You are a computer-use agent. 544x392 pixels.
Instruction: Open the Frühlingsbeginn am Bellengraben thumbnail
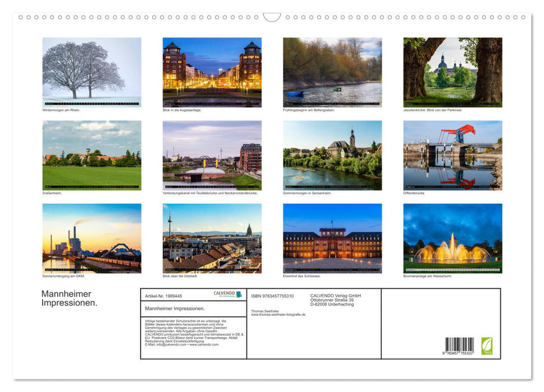(x=332, y=71)
